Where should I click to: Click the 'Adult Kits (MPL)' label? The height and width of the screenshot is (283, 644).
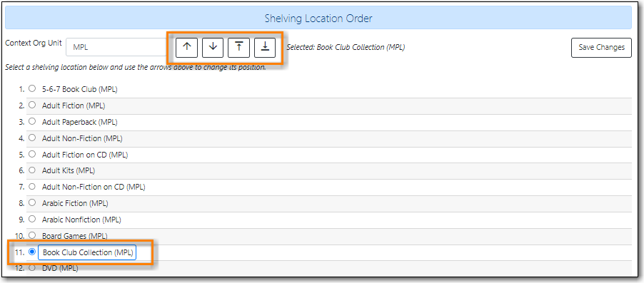click(x=69, y=170)
